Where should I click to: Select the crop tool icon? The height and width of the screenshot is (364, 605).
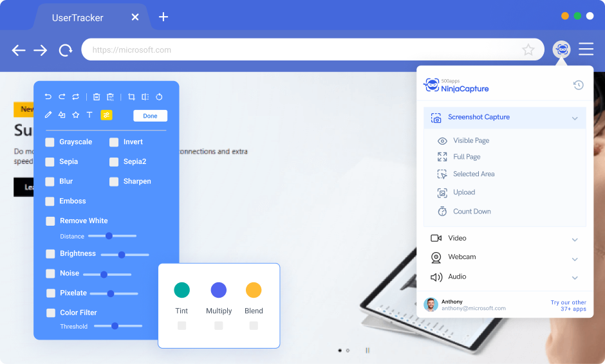point(131,96)
